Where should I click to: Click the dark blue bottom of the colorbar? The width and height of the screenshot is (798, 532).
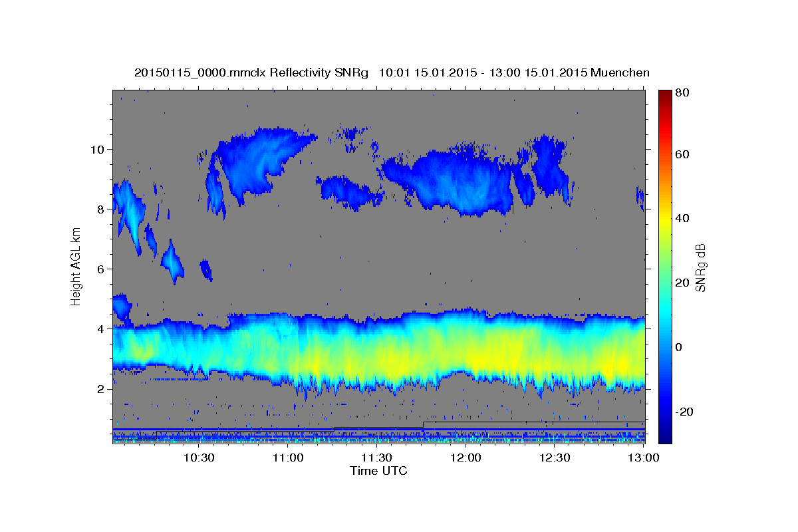[665, 436]
